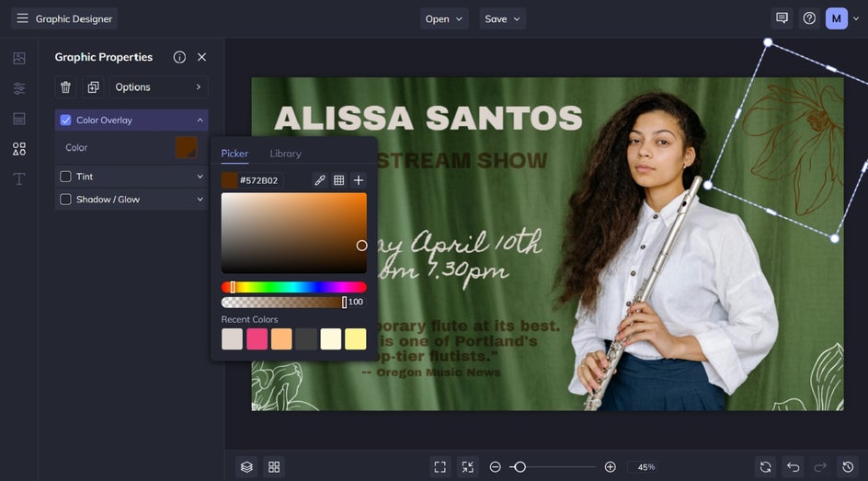The height and width of the screenshot is (481, 868).
Task: Open the Templates sidebar icon
Action: (x=19, y=119)
